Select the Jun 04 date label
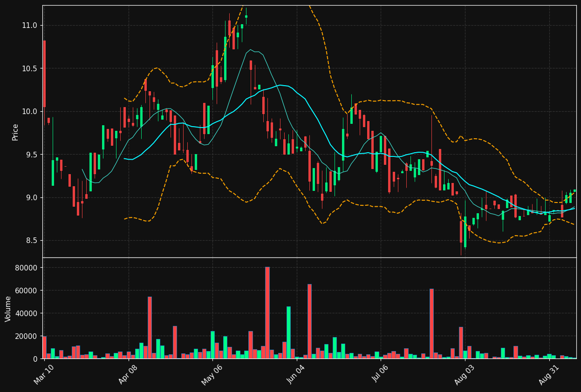The width and height of the screenshot is (581, 392). tap(296, 374)
